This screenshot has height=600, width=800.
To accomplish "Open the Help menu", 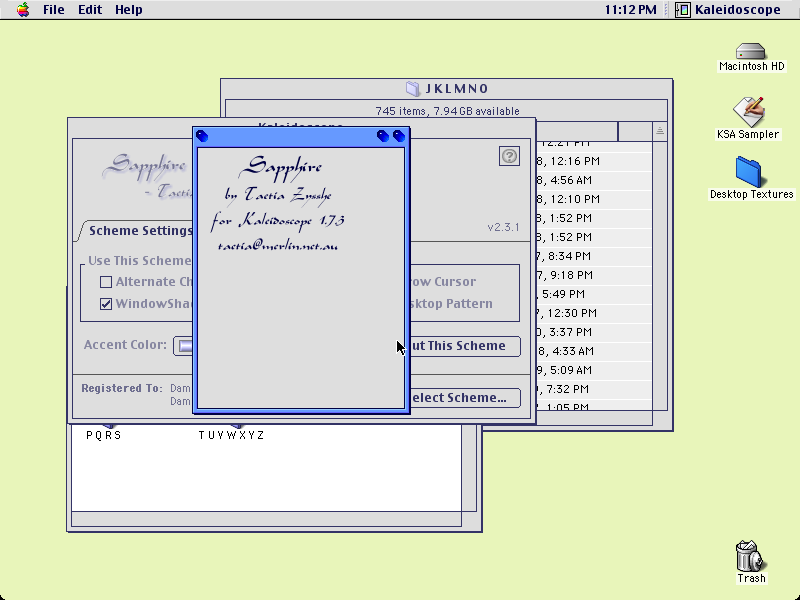I will pos(129,9).
